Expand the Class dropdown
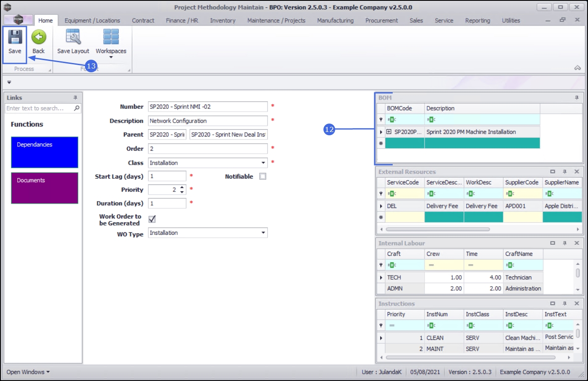Viewport: 588px width, 381px height. pyautogui.click(x=263, y=163)
